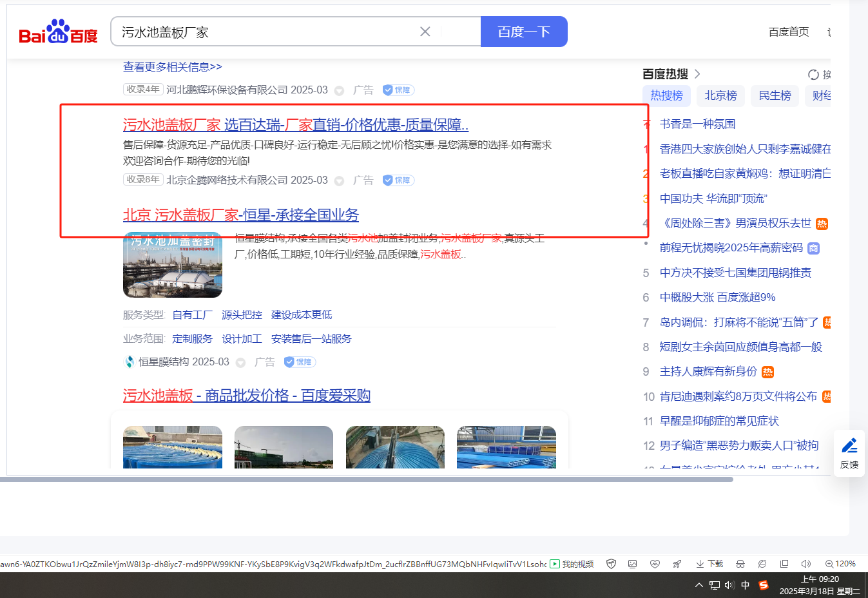Click the Baidu logo

(x=58, y=32)
